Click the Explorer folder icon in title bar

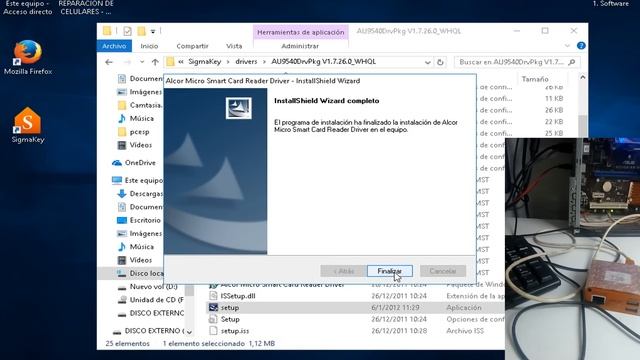[107, 31]
